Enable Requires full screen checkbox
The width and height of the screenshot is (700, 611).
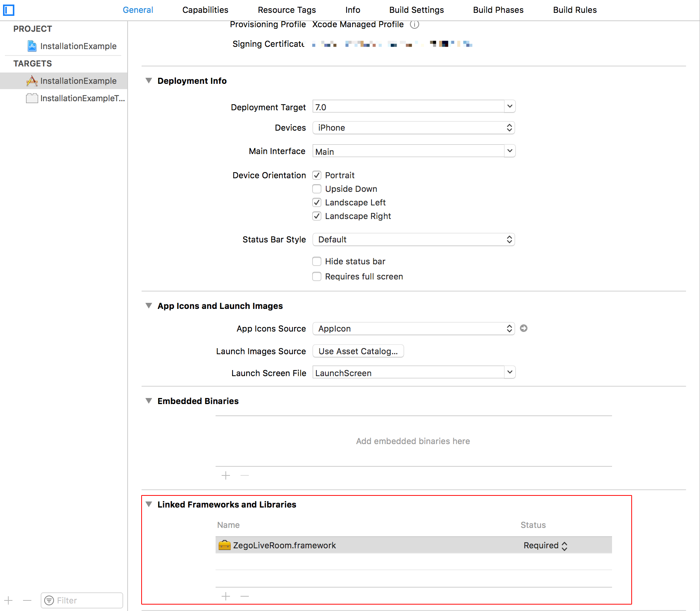click(x=317, y=276)
